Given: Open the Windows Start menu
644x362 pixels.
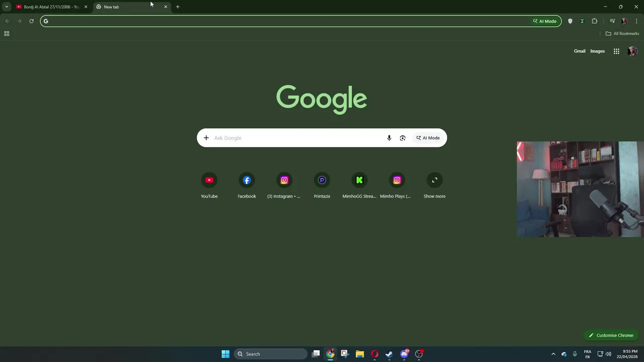Looking at the screenshot, I should 225,354.
